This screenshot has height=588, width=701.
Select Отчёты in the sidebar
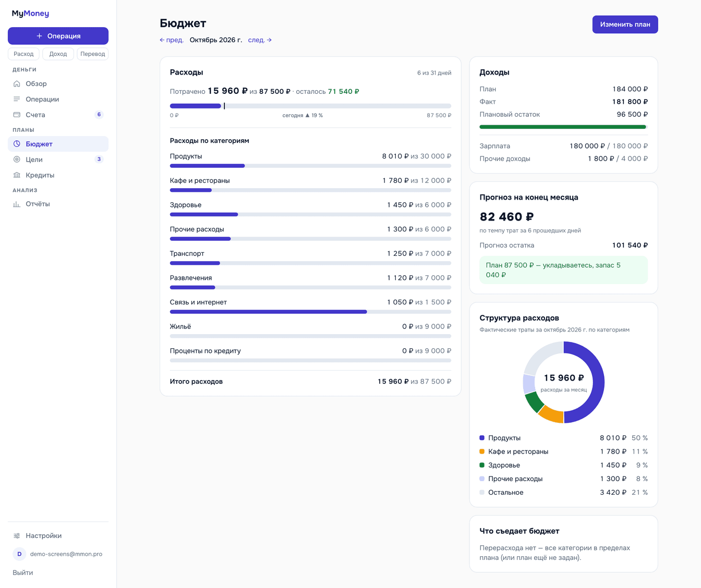(58, 204)
